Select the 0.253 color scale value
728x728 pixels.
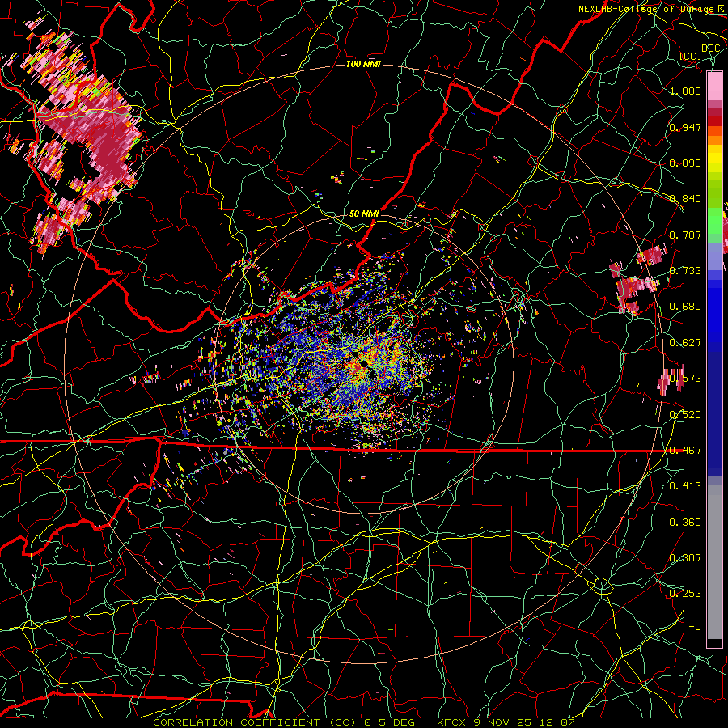[x=685, y=594]
